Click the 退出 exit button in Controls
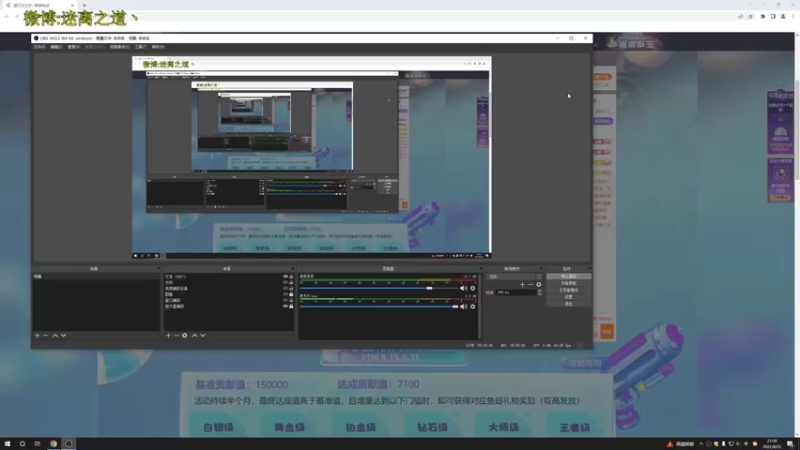 coord(568,304)
